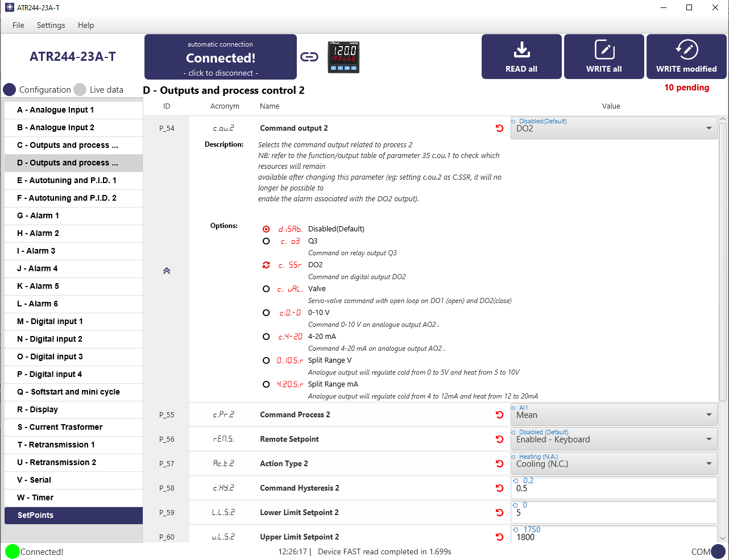The width and height of the screenshot is (729, 560).
Task: Open T - Retransmission 1 section
Action: [73, 445]
